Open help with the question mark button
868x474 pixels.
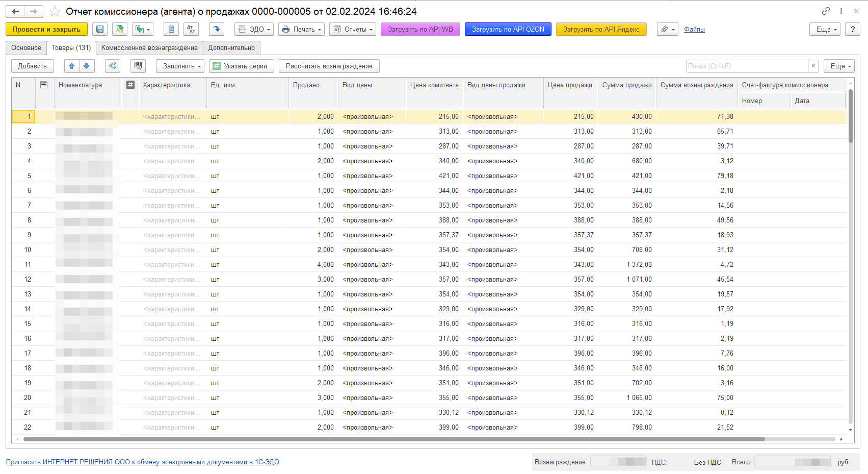click(x=853, y=30)
